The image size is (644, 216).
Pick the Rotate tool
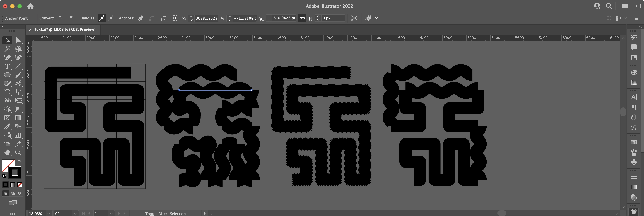(x=7, y=92)
